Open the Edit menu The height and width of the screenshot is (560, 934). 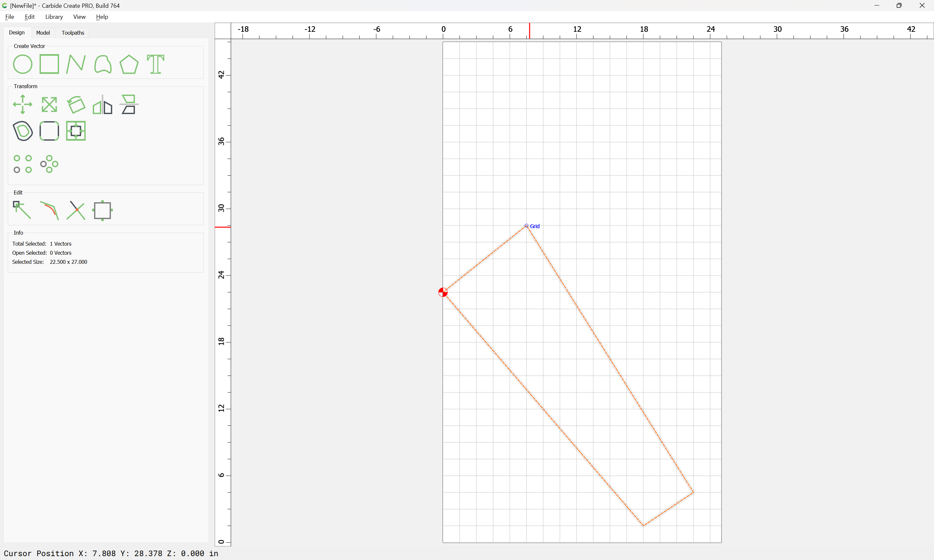(30, 17)
